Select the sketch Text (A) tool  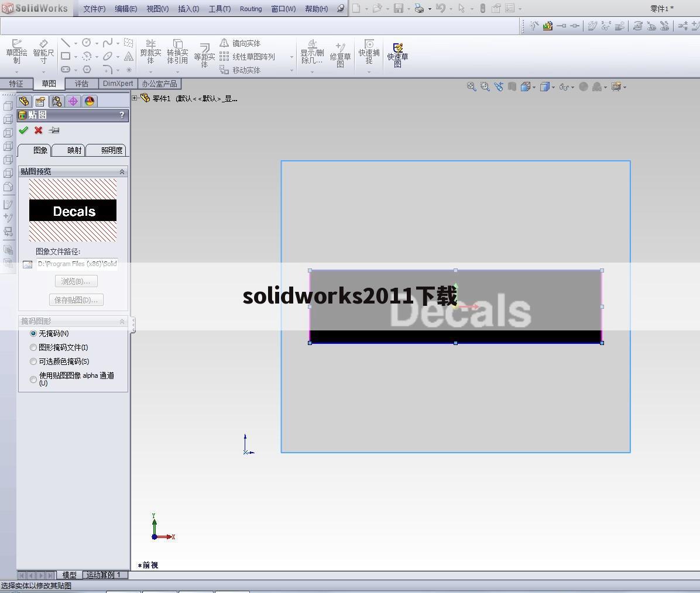coord(129,56)
